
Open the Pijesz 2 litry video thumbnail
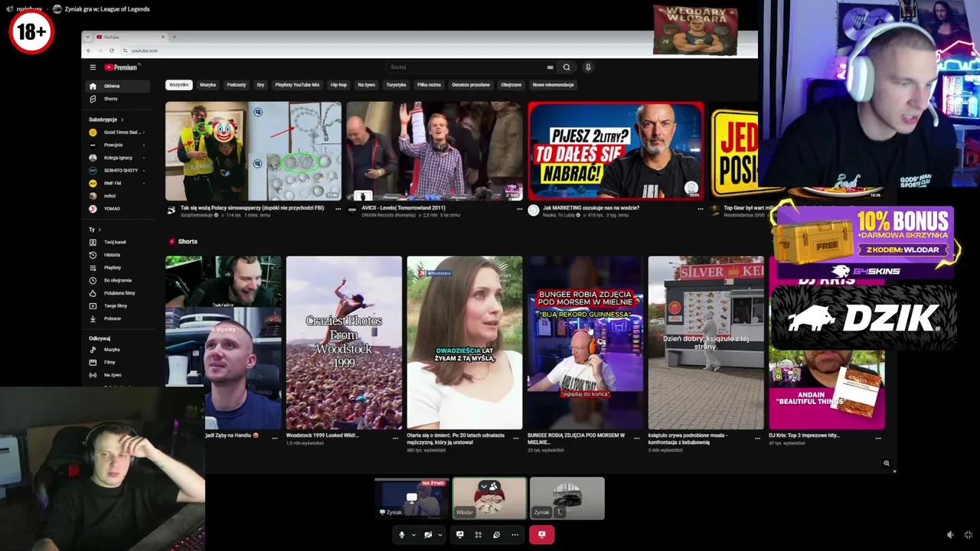pyautogui.click(x=616, y=151)
